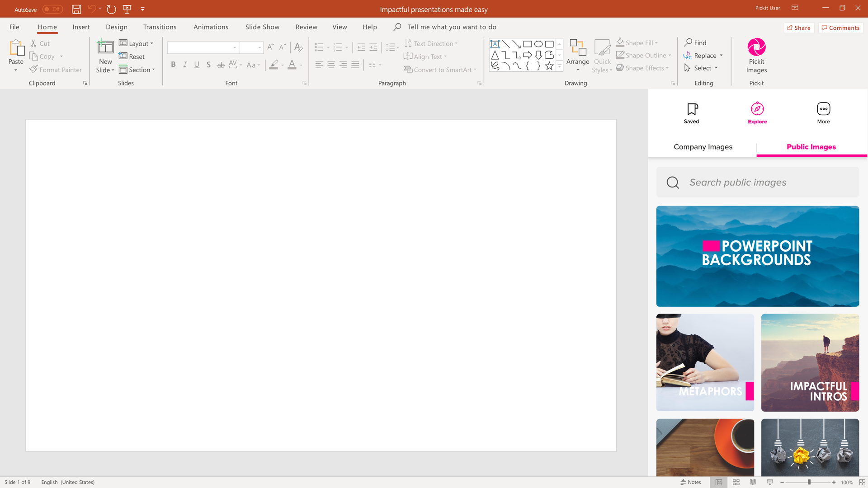The width and height of the screenshot is (868, 488).
Task: Open the Insert ribbon tab
Action: [x=81, y=27]
